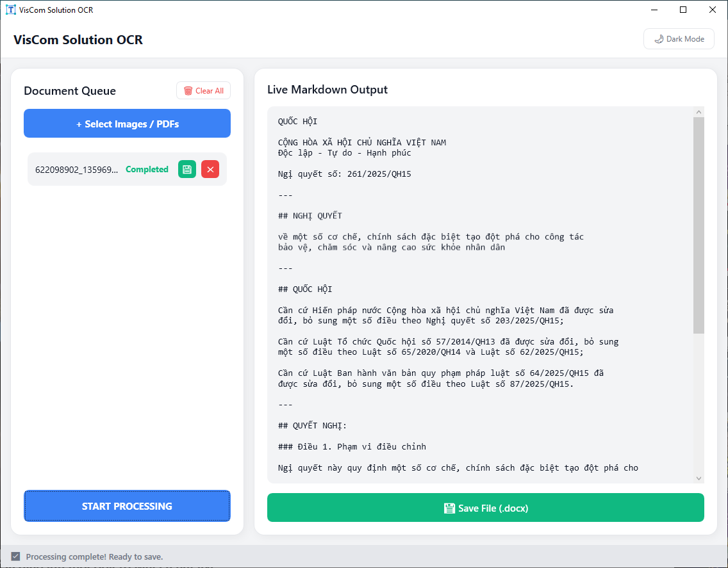Image resolution: width=728 pixels, height=568 pixels.
Task: Select the queued file 622098902_135969...
Action: pyautogui.click(x=76, y=170)
